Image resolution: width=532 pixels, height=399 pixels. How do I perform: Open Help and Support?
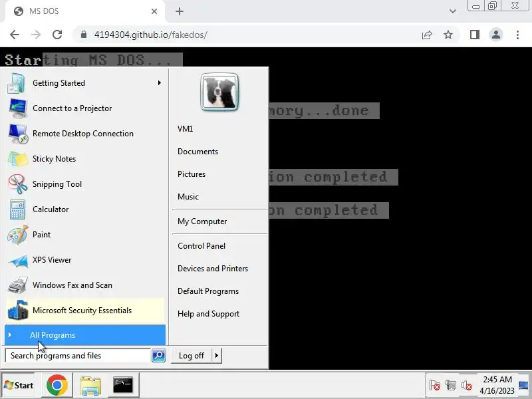(208, 314)
